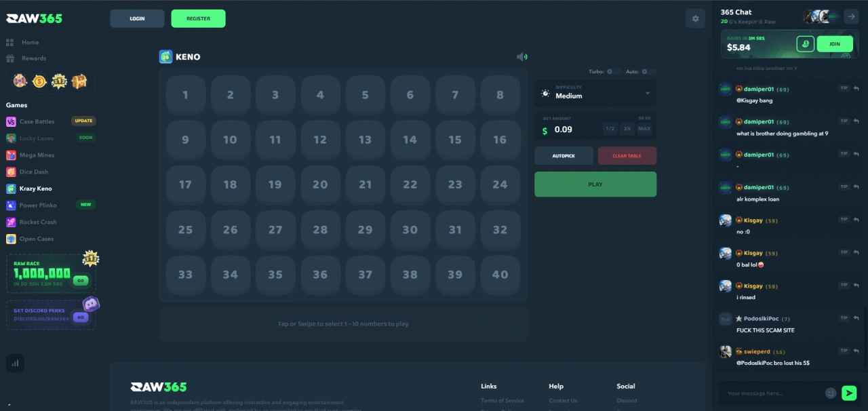The image size is (868, 411).
Task: Click the gold coin reward icon
Action: click(x=39, y=81)
